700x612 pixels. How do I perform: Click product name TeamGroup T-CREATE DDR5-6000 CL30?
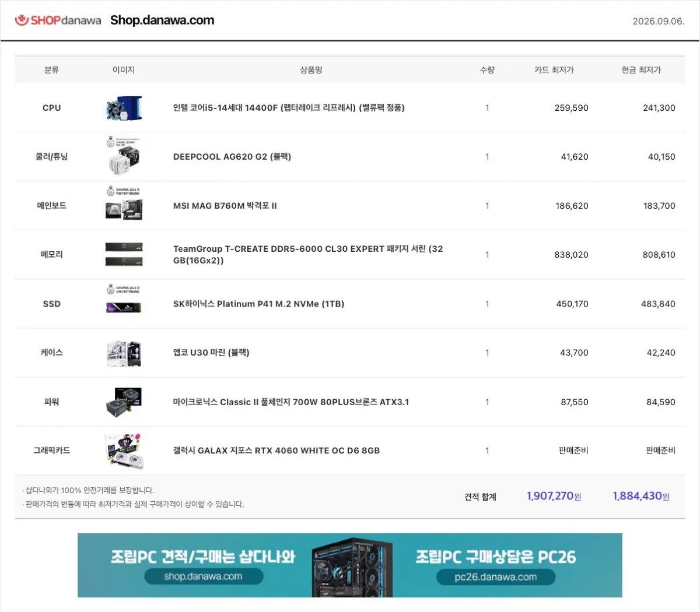[x=308, y=255]
